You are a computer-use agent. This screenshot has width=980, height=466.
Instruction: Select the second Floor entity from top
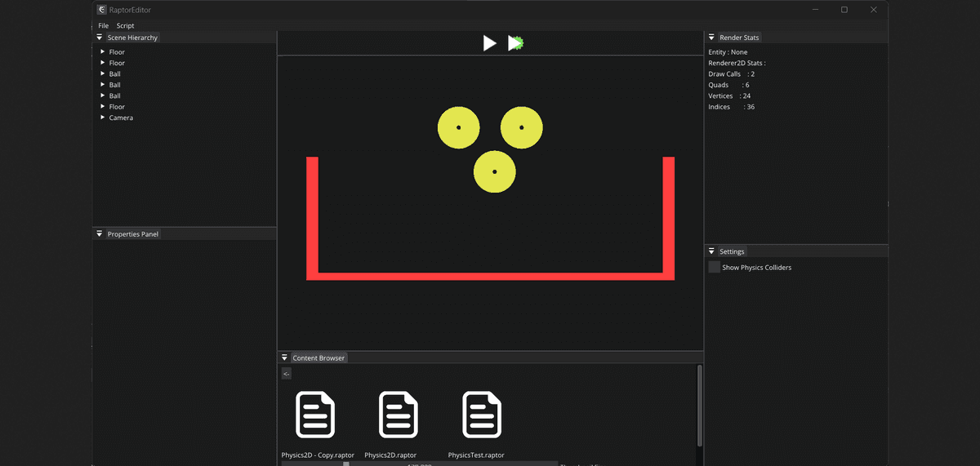(x=117, y=63)
